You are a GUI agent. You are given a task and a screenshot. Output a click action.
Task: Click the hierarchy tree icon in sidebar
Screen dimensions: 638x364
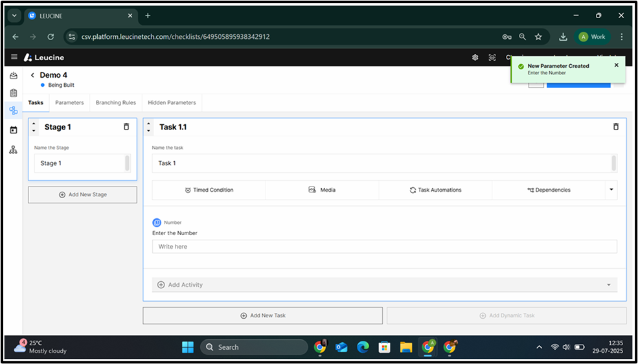pos(14,150)
